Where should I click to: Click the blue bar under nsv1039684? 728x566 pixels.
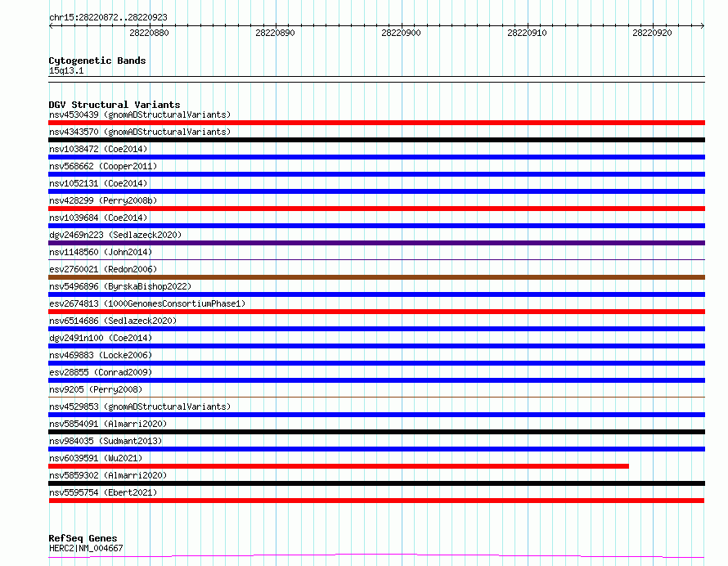[x=376, y=226]
